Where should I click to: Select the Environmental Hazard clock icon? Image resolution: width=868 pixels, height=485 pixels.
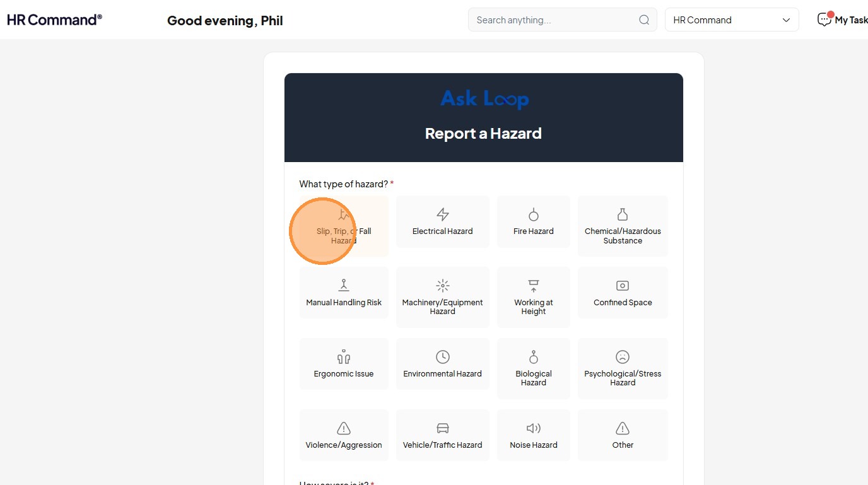(x=443, y=357)
